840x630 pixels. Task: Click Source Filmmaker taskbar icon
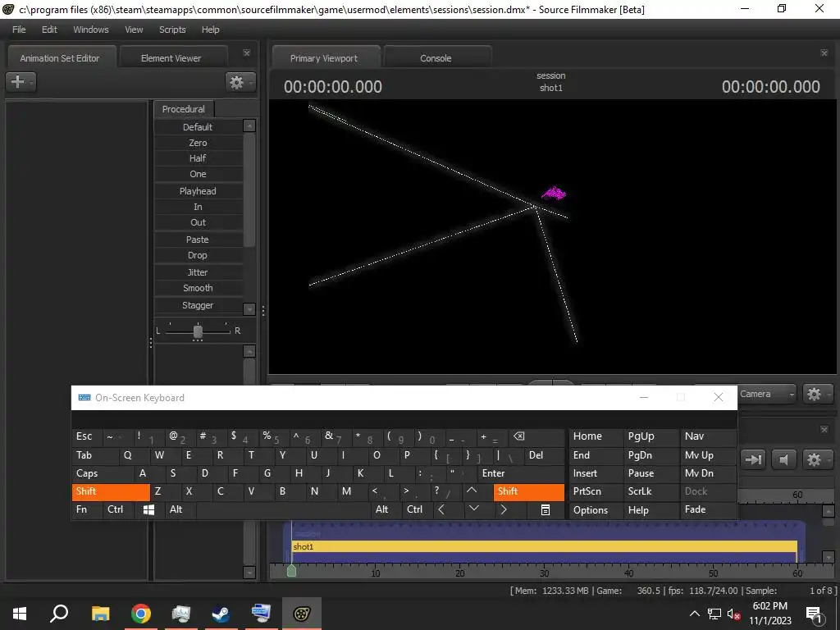(x=302, y=614)
